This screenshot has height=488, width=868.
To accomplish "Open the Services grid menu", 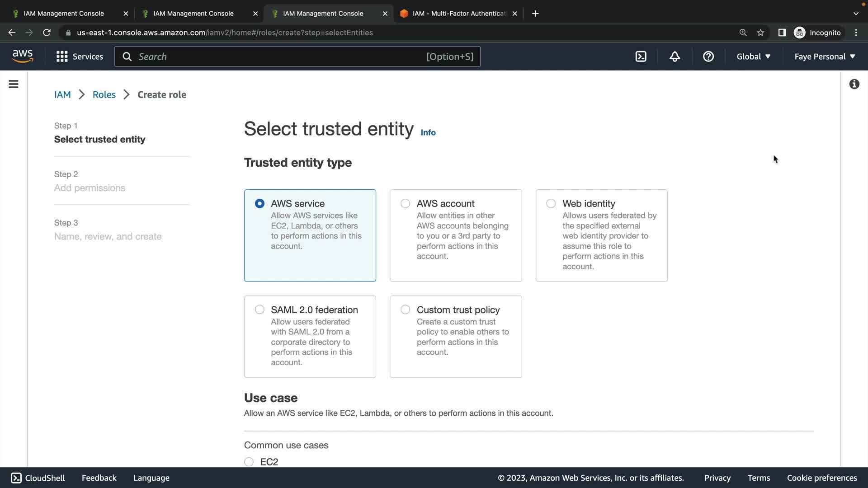I will [x=62, y=56].
